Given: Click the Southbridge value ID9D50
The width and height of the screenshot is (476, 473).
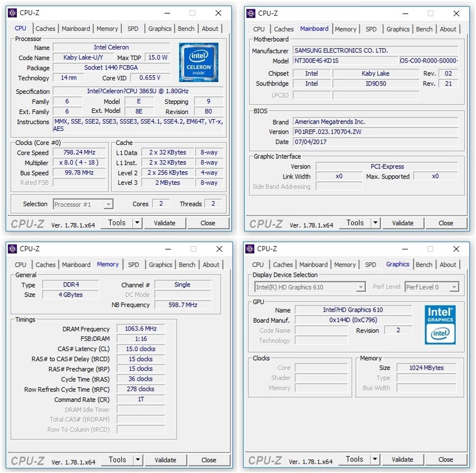Looking at the screenshot, I should (376, 84).
